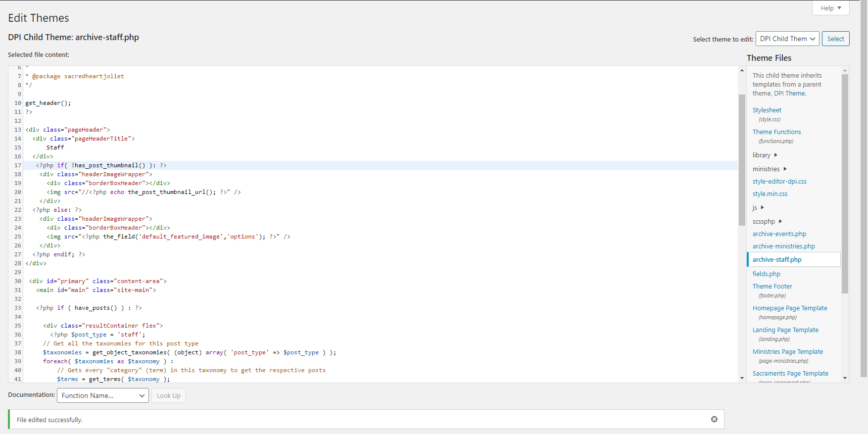Expand the ministries folder
This screenshot has width=868, height=434.
pyautogui.click(x=769, y=169)
